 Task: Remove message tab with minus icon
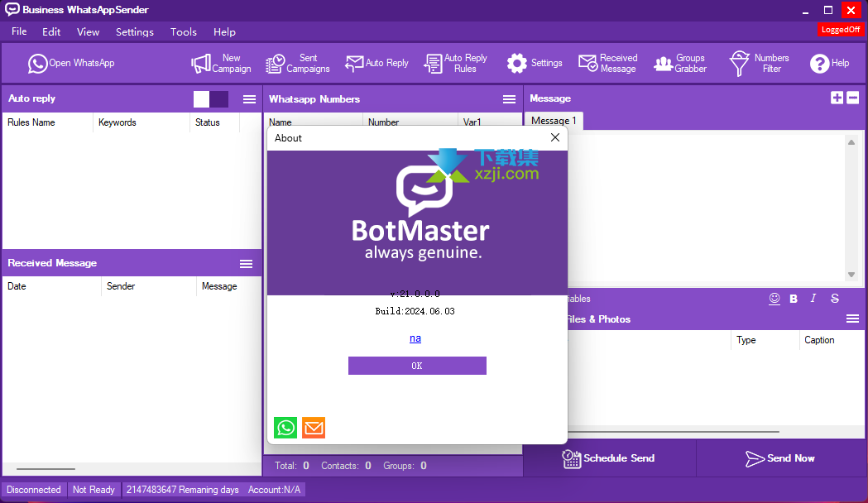click(853, 98)
